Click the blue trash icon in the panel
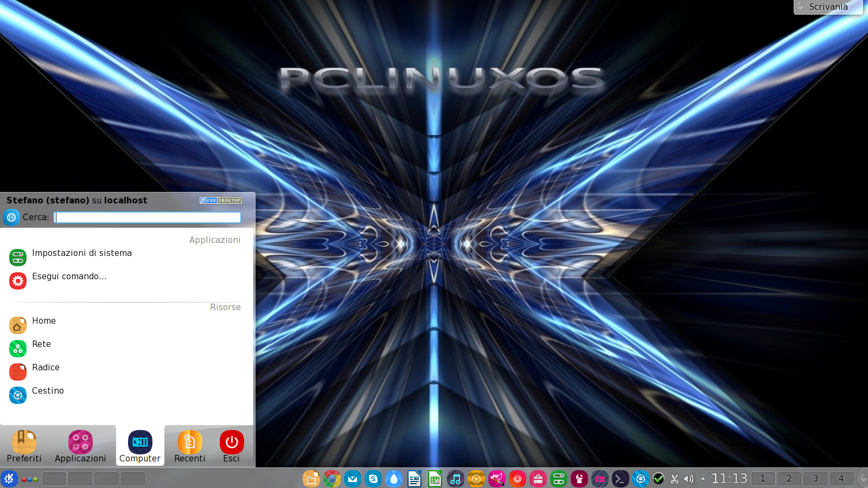 point(641,479)
